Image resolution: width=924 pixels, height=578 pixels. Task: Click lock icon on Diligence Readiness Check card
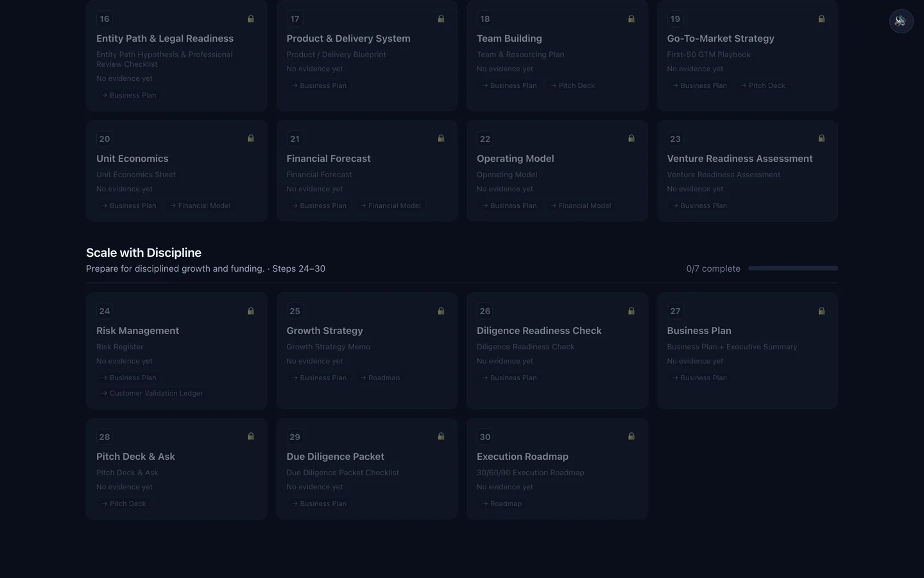[631, 311]
